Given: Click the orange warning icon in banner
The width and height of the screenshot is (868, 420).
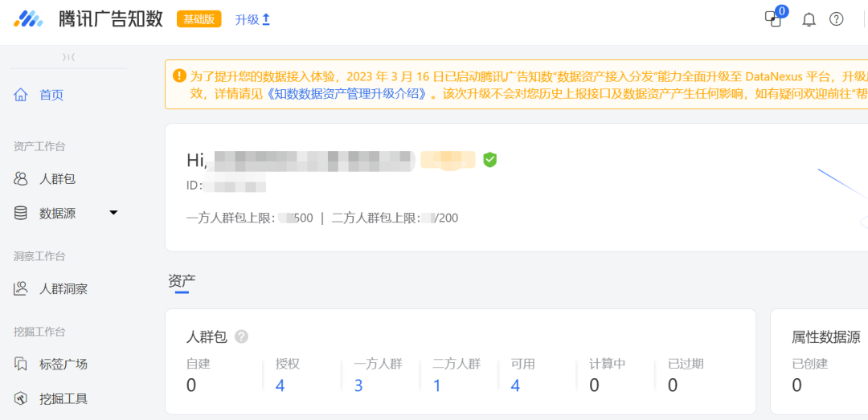Looking at the screenshot, I should 179,75.
